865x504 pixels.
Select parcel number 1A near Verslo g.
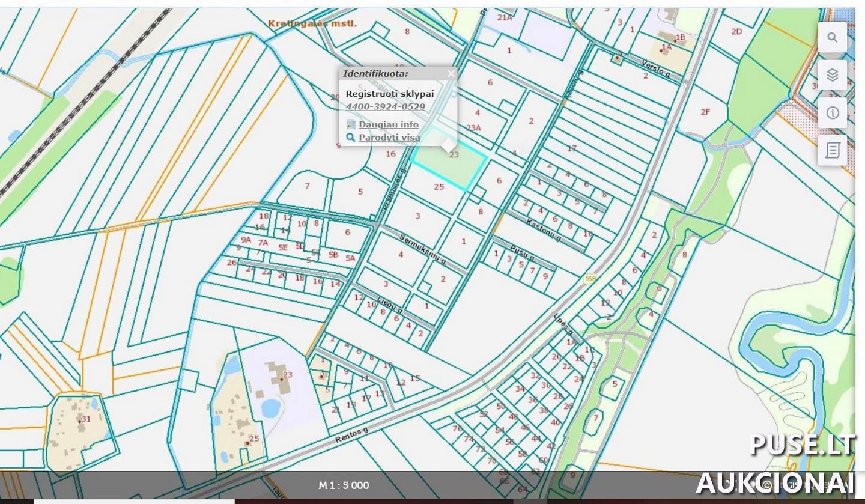pos(666,47)
